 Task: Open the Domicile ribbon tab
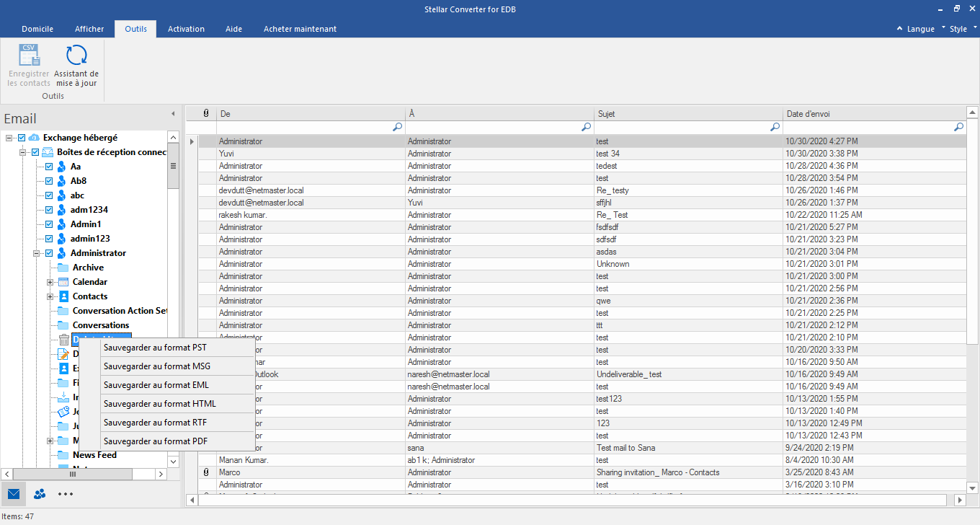pos(37,29)
